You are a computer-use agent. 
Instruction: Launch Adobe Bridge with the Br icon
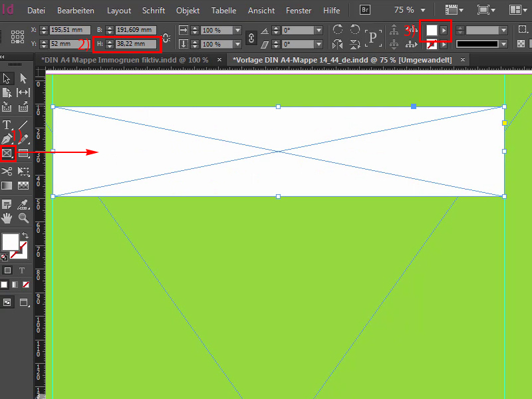coord(364,10)
